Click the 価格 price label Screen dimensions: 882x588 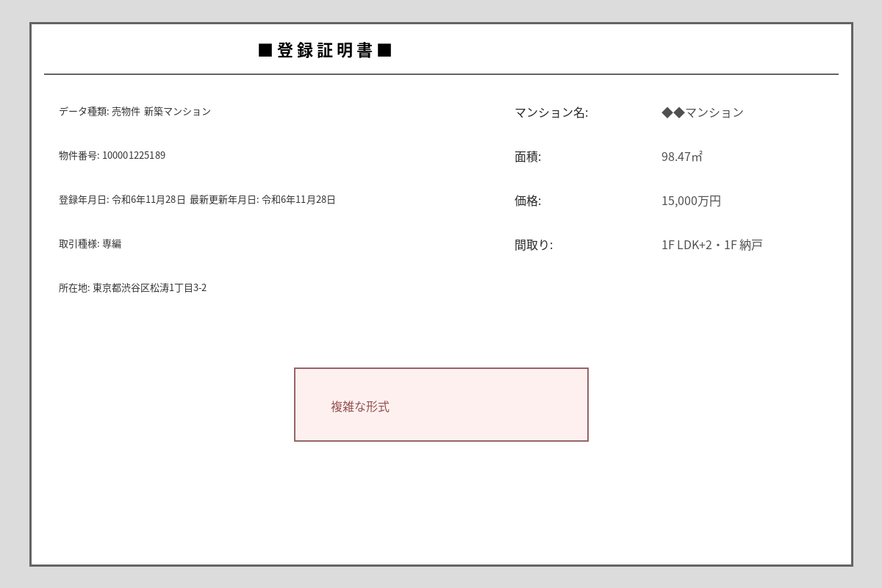tap(526, 201)
